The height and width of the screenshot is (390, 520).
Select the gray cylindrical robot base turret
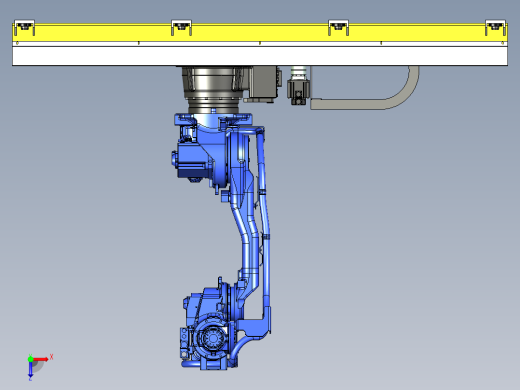213,89
